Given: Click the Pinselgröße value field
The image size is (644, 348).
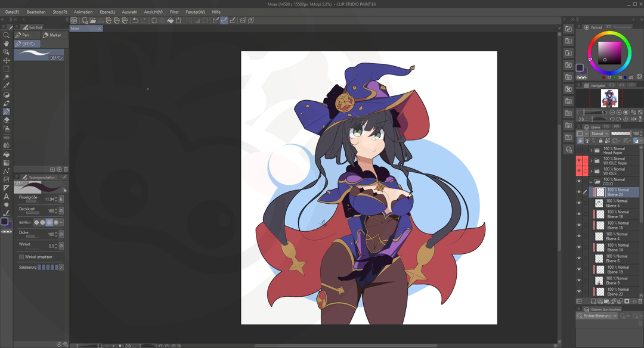Looking at the screenshot, I should (49, 199).
